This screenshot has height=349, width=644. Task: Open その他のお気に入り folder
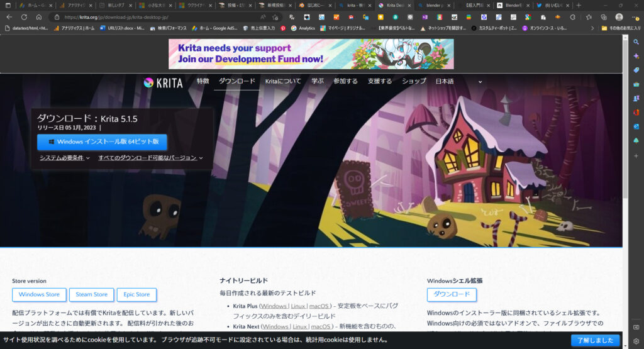tap(621, 28)
